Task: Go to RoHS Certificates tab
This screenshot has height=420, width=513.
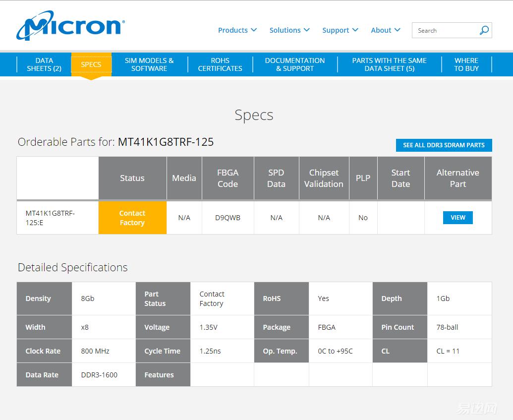Action: pos(220,64)
